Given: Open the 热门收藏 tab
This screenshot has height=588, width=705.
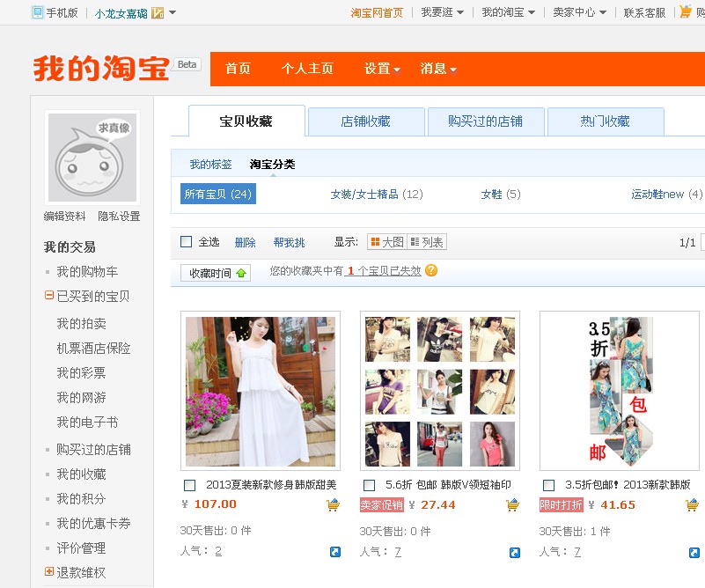Looking at the screenshot, I should tap(606, 121).
